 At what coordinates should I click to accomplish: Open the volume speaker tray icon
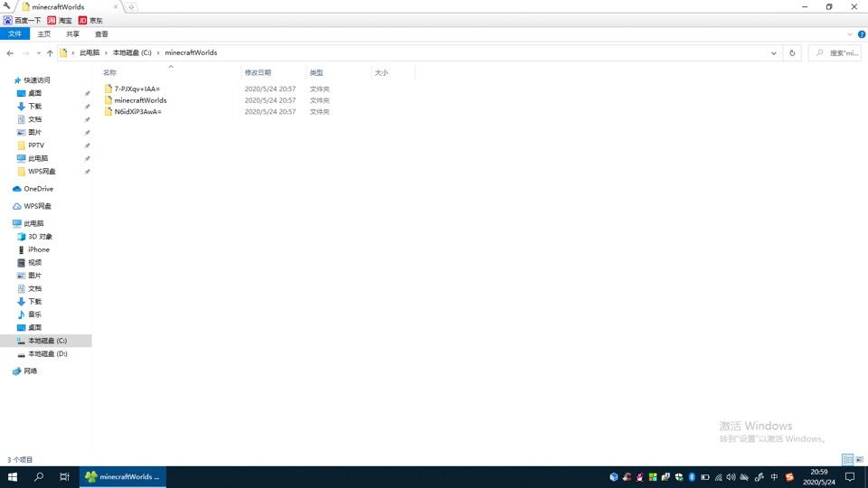click(x=731, y=477)
